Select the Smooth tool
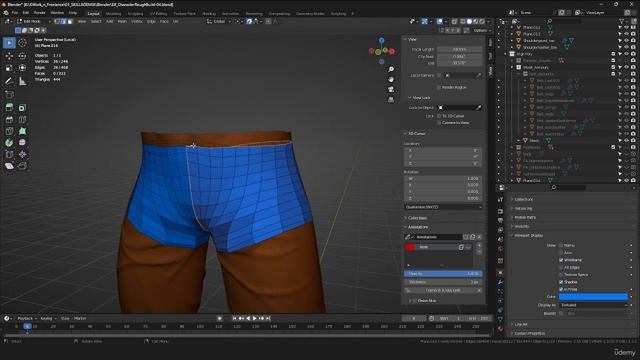The height and width of the screenshot is (360, 640). tap(22, 142)
